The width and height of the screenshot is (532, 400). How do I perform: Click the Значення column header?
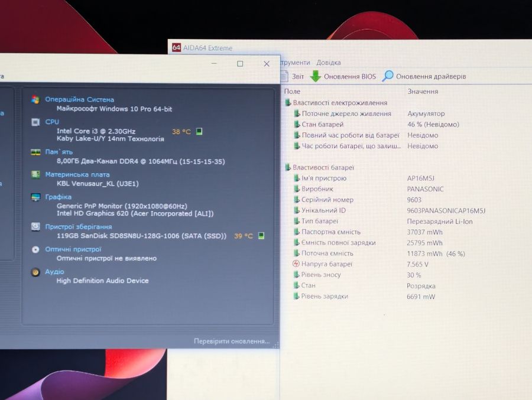tap(423, 91)
